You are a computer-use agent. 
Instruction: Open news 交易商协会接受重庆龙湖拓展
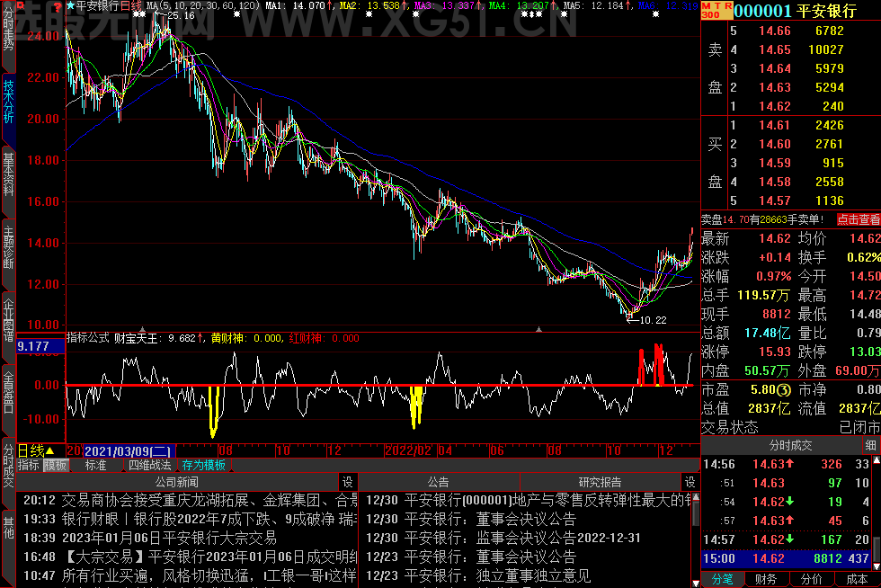click(x=188, y=500)
